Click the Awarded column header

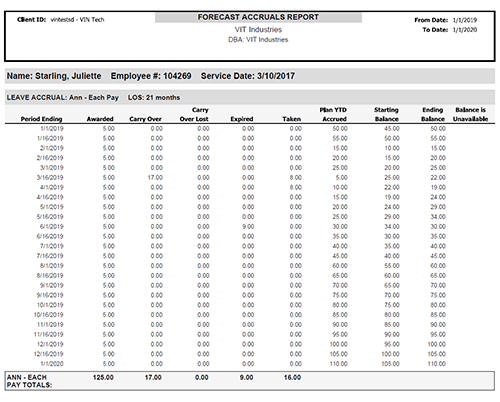[100, 119]
